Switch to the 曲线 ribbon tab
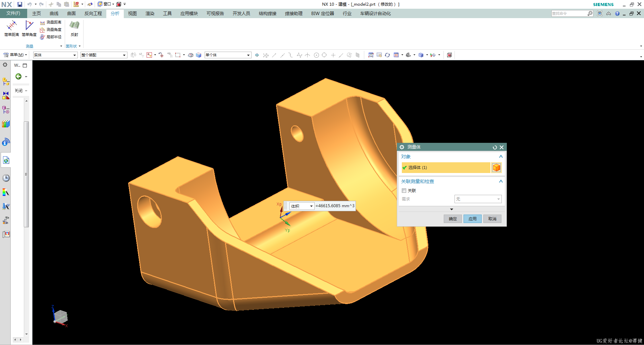The height and width of the screenshot is (345, 644). pos(54,13)
